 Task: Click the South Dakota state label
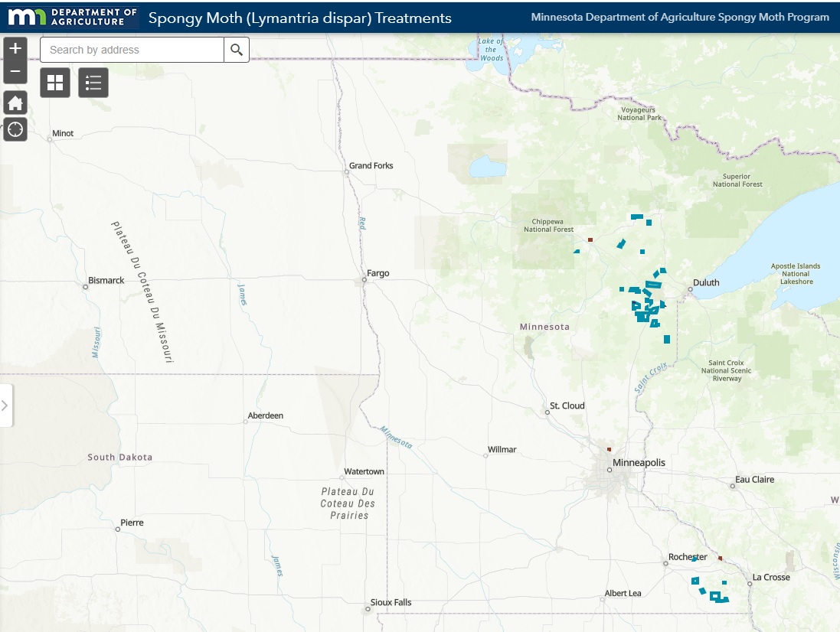click(120, 457)
